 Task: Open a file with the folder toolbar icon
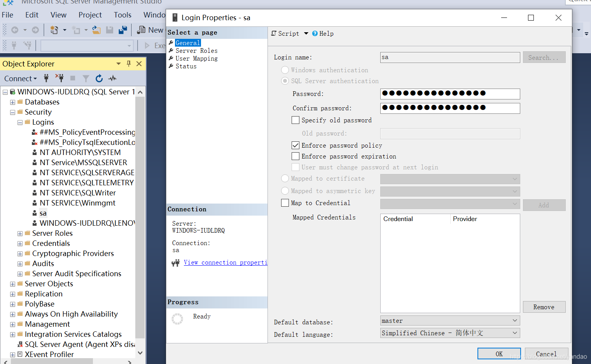96,30
